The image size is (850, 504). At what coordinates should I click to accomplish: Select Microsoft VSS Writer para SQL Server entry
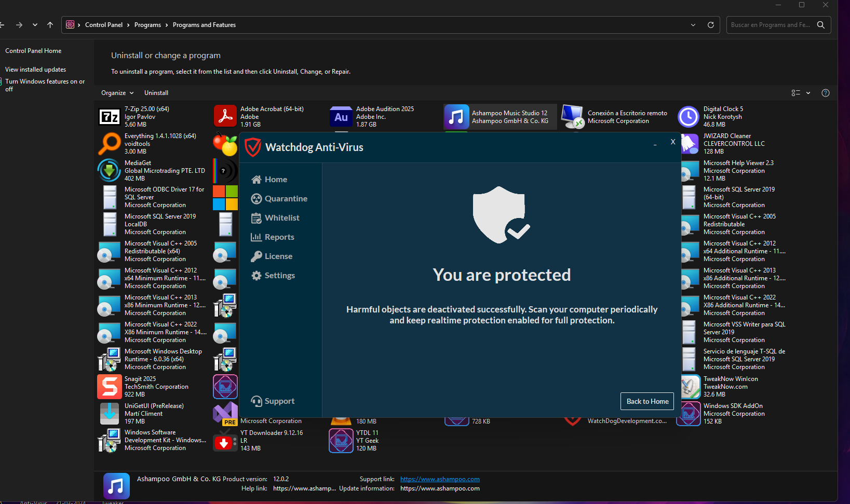pos(734,332)
